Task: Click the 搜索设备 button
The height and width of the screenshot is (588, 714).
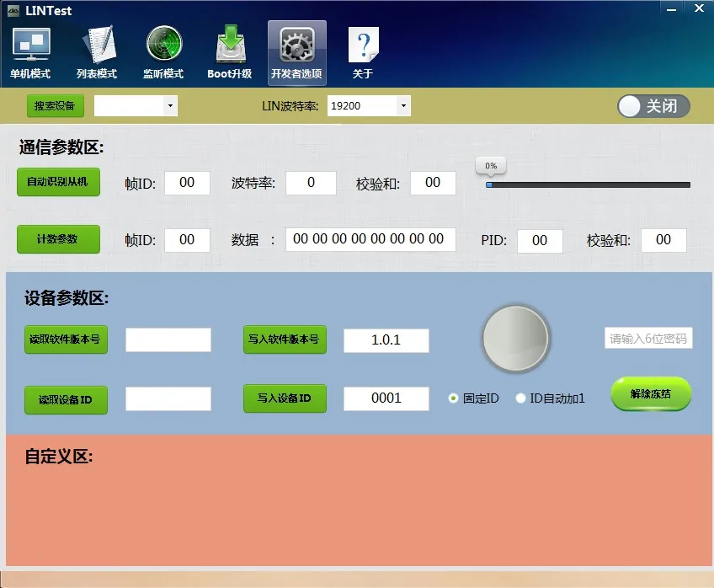Action: (x=55, y=106)
